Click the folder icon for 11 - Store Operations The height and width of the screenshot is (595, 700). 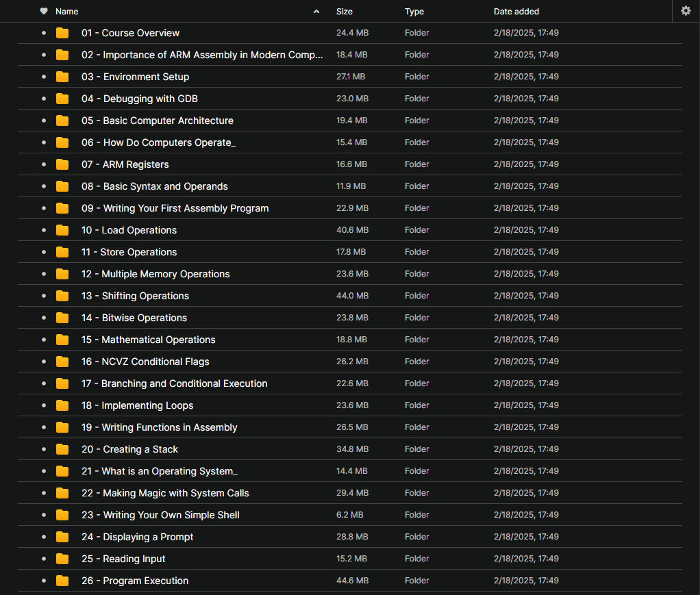point(62,252)
